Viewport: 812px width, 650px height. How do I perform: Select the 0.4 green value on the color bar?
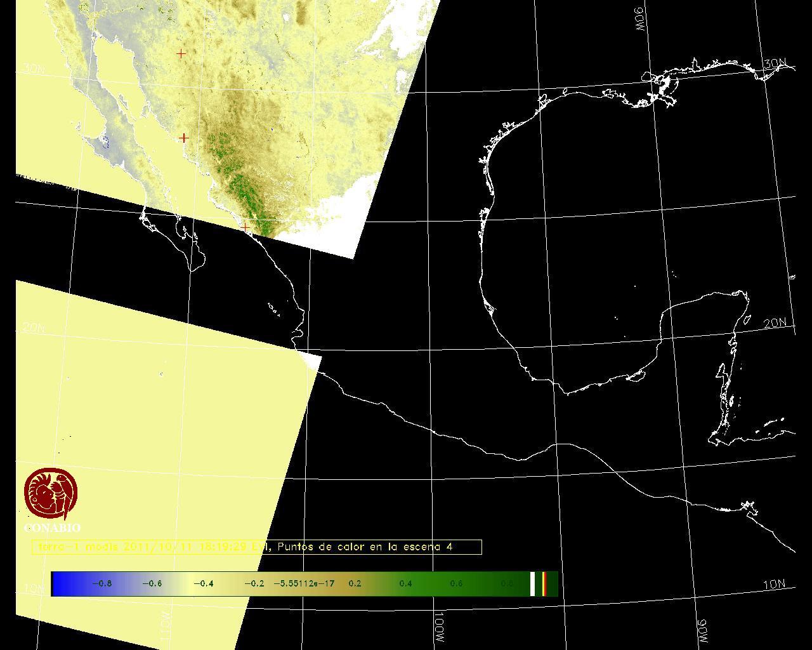[405, 584]
